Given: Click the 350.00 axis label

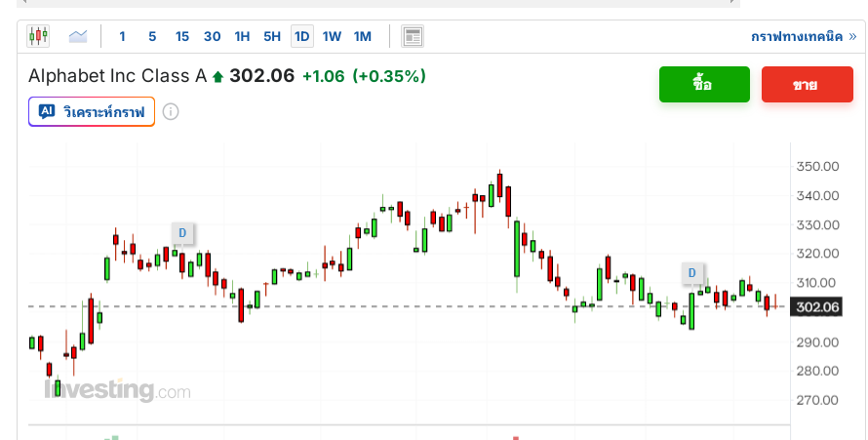Looking at the screenshot, I should [x=817, y=167].
